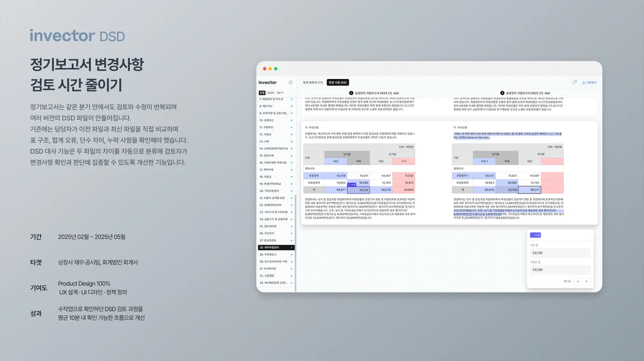Open sidebar item 23. 기타수익 및 기타비용
This screenshot has height=361, width=644.
(x=276, y=212)
